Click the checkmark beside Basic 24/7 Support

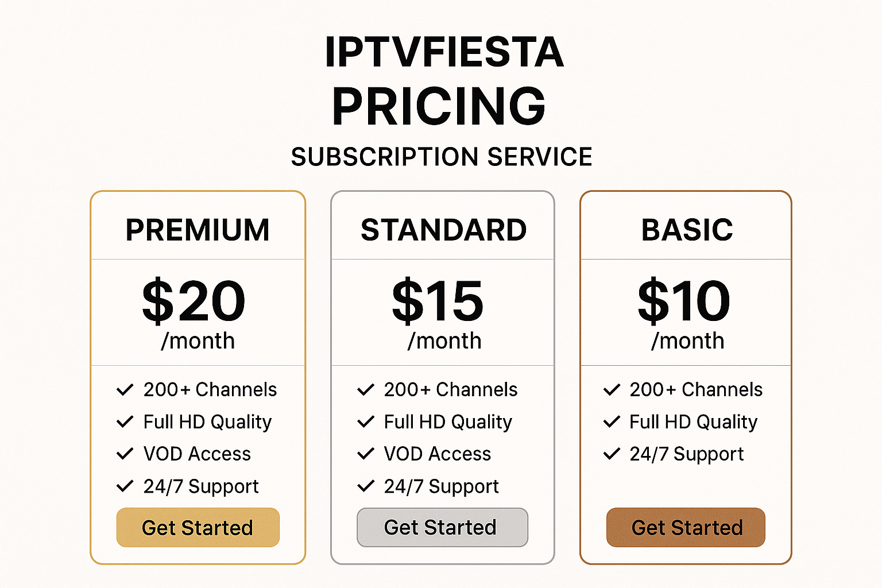pyautogui.click(x=612, y=454)
